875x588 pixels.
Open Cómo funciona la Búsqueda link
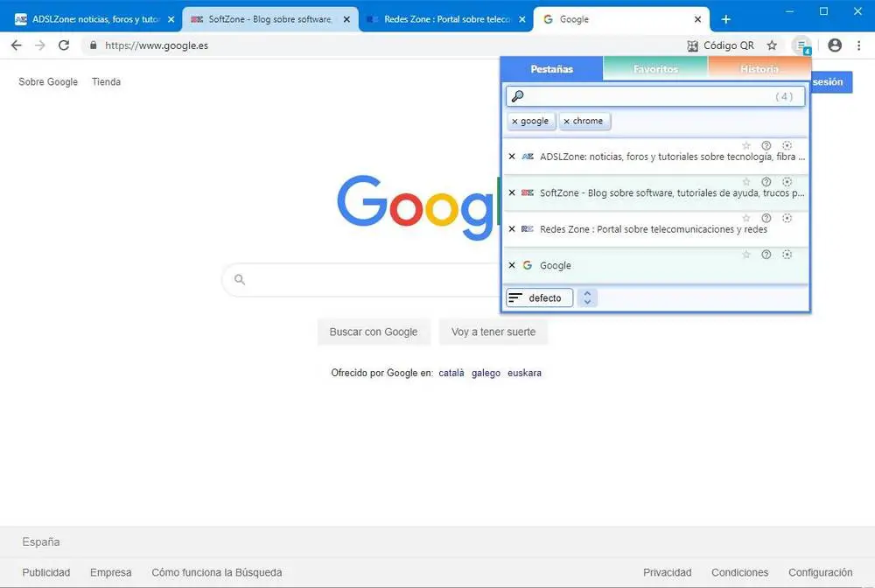click(x=216, y=572)
